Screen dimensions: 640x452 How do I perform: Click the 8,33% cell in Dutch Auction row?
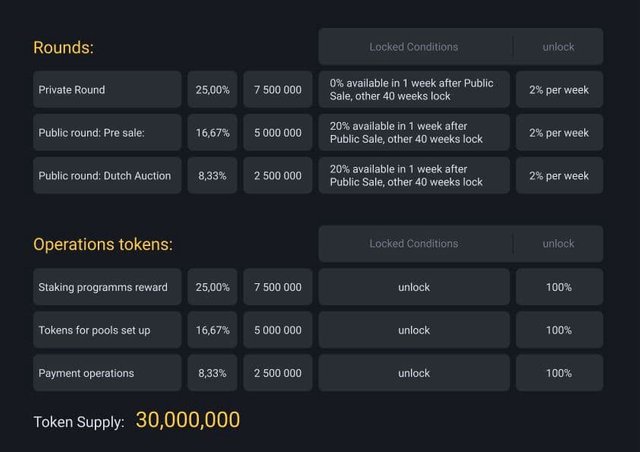coord(212,176)
